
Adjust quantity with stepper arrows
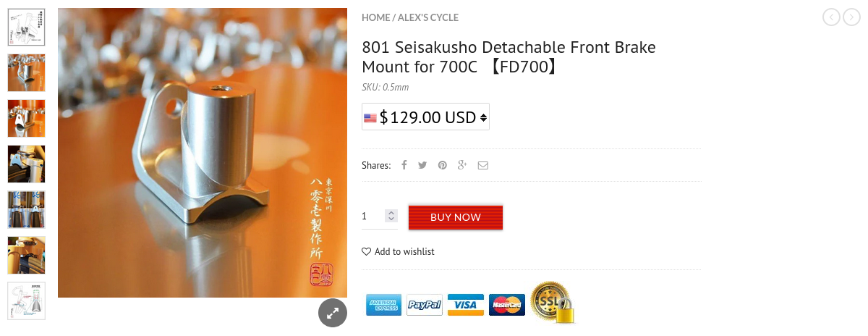click(391, 216)
